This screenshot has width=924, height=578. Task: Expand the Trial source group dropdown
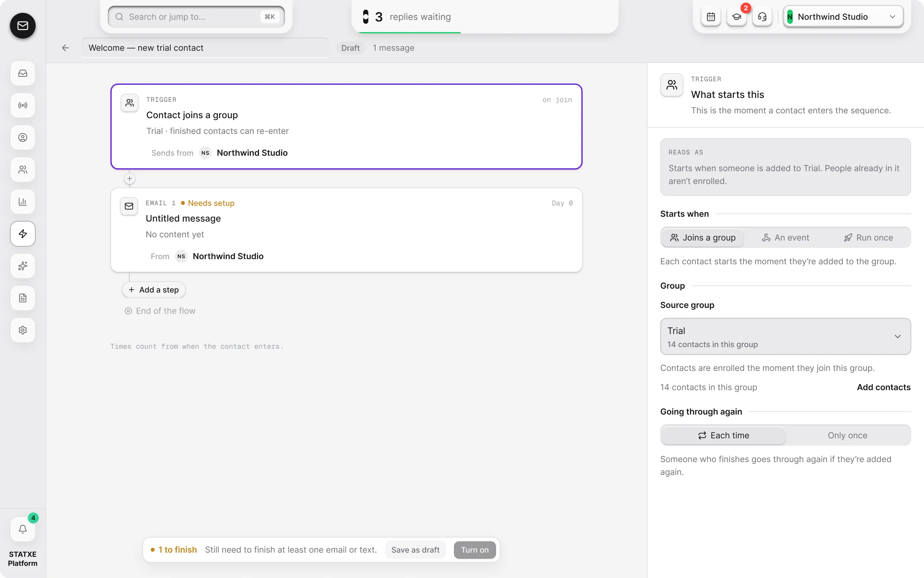point(785,337)
